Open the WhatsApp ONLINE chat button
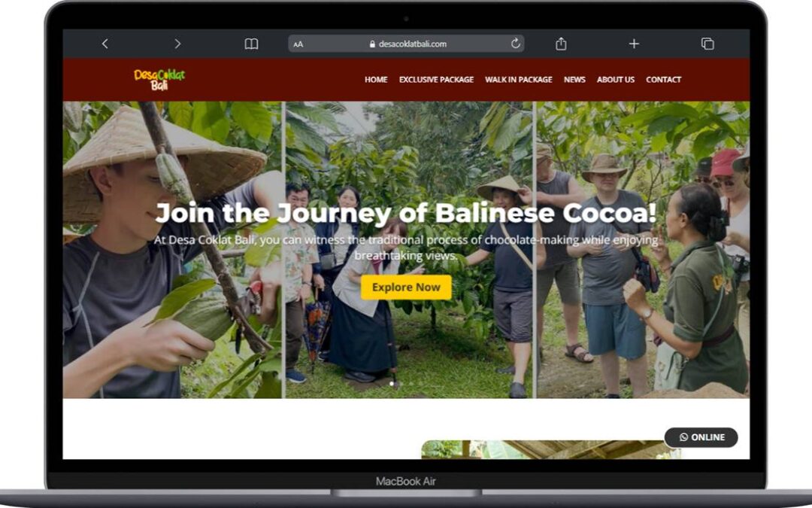The image size is (812, 508). [701, 437]
